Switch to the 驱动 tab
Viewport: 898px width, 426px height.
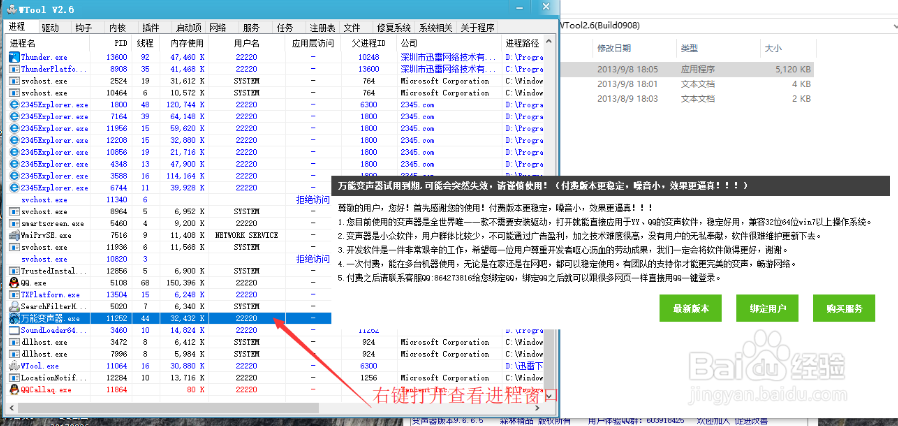coord(50,27)
